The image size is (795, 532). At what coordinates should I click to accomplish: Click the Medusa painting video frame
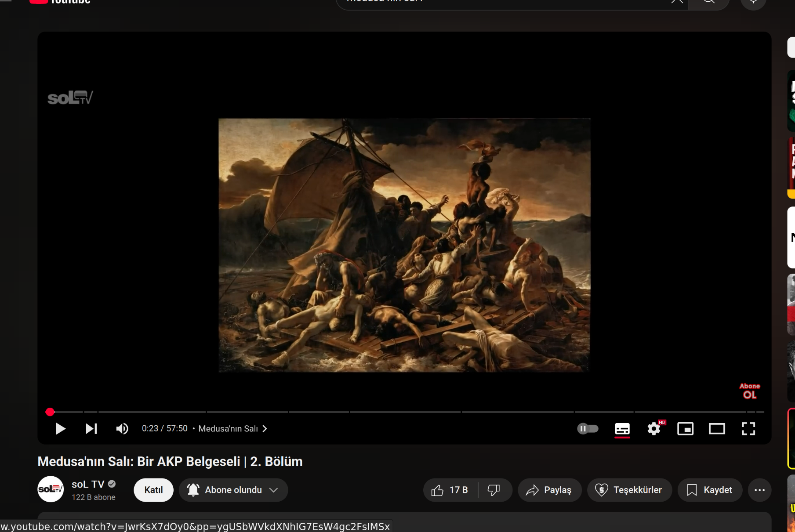(404, 245)
